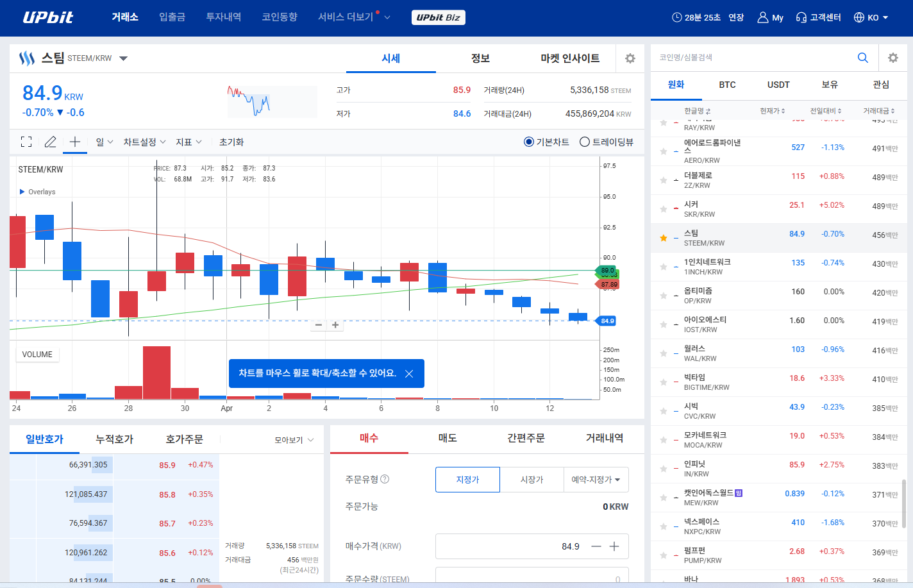Image resolution: width=913 pixels, height=588 pixels.
Task: Switch to the 마켓 인사이트 tab
Action: [x=570, y=58]
